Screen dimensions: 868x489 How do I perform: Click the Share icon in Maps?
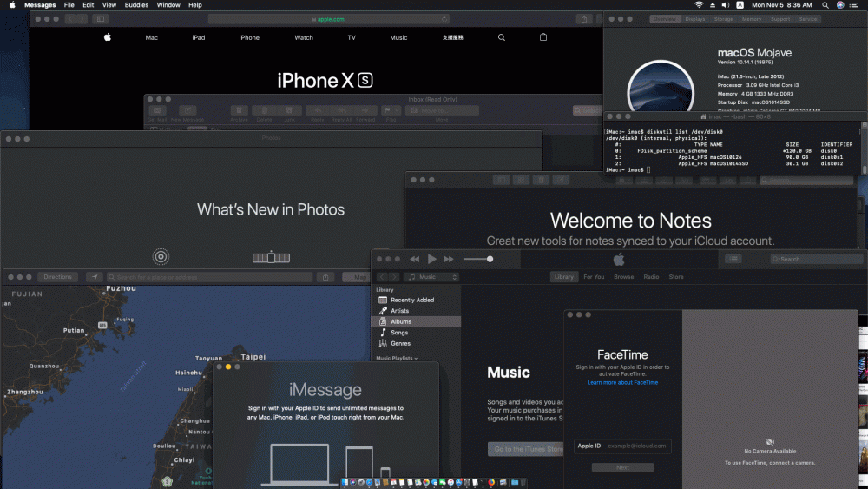pos(325,277)
